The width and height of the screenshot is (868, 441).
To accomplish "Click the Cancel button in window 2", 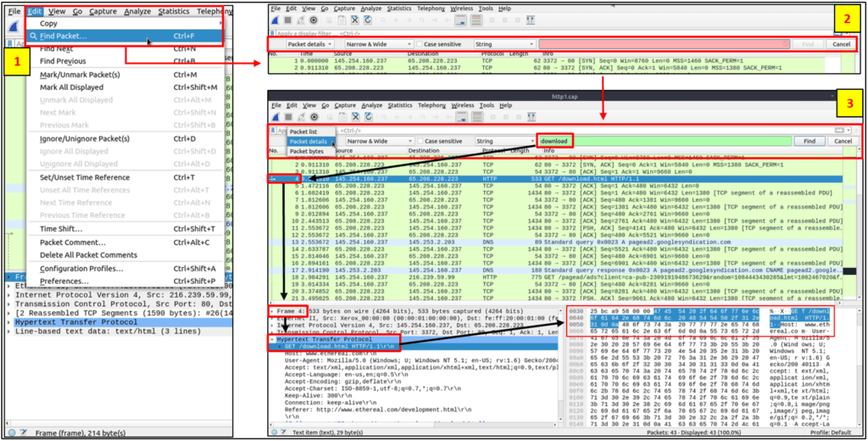I will click(x=841, y=44).
